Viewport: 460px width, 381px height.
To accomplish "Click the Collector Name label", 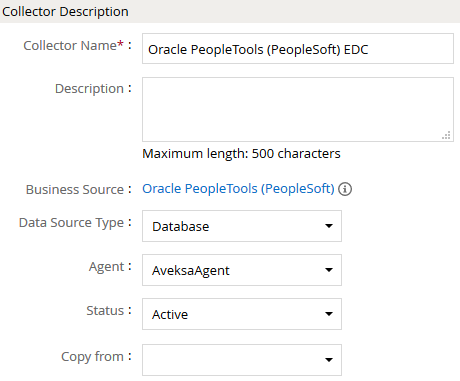I will [73, 45].
